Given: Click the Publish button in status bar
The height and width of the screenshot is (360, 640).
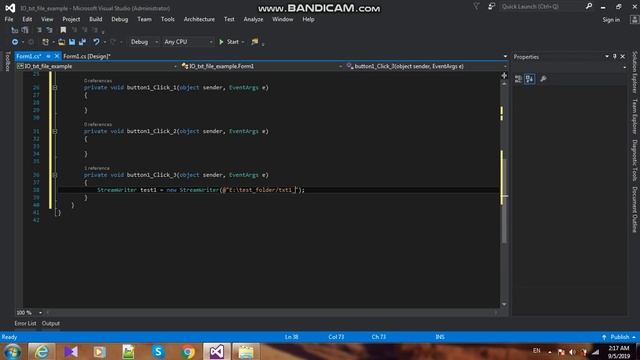Looking at the screenshot, I should tap(619, 337).
